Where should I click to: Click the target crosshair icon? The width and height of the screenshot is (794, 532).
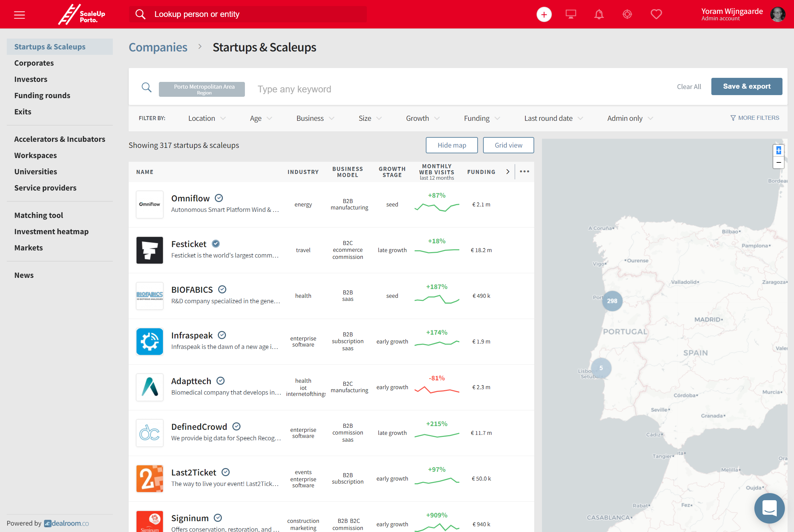(x=627, y=14)
